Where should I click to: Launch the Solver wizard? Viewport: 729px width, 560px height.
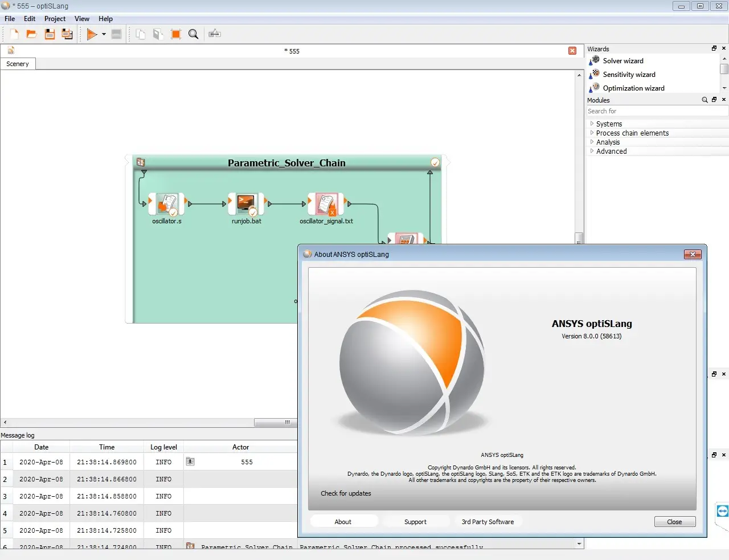coord(623,61)
